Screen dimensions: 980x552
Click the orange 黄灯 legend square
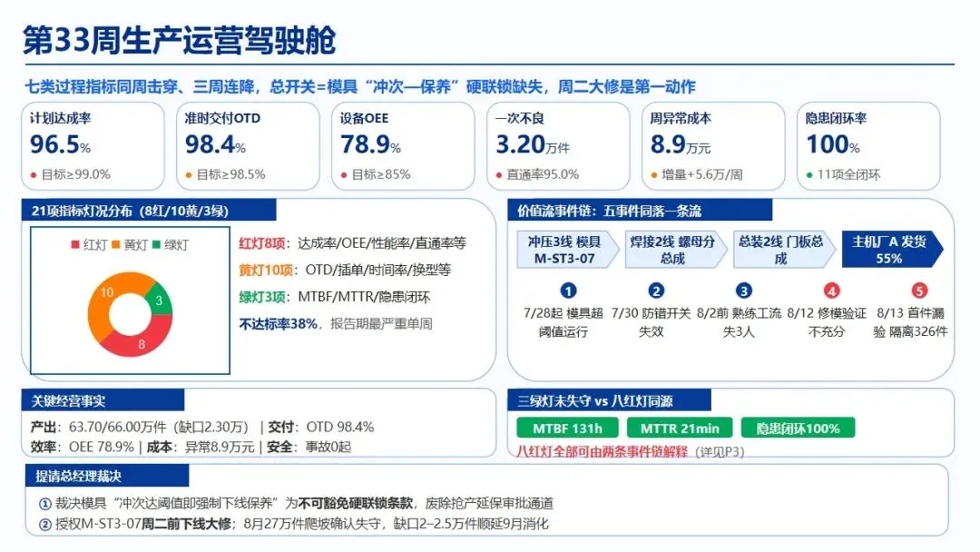[x=115, y=244]
